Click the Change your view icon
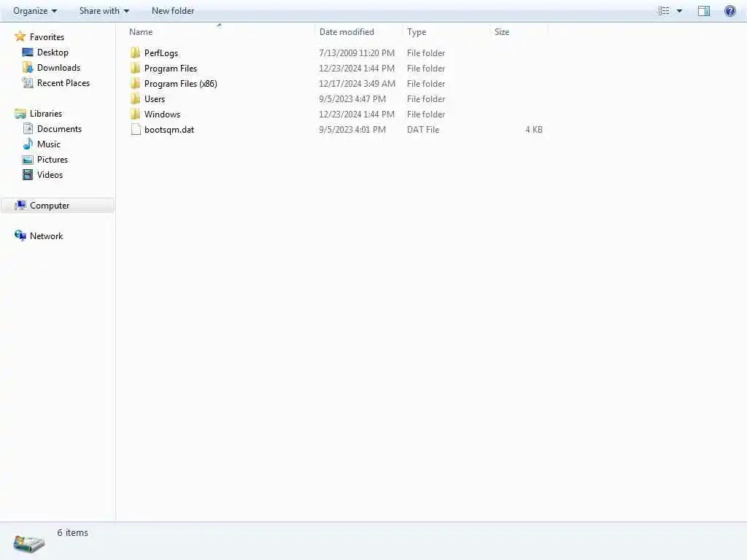This screenshot has width=747, height=560. (663, 10)
